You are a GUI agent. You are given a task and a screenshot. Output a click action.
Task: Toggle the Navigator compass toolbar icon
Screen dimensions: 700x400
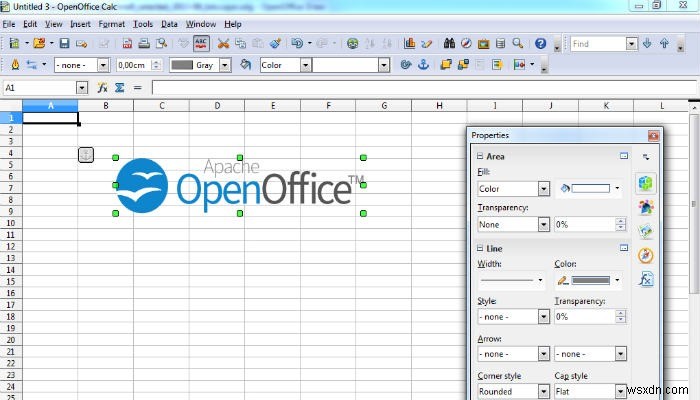point(466,43)
